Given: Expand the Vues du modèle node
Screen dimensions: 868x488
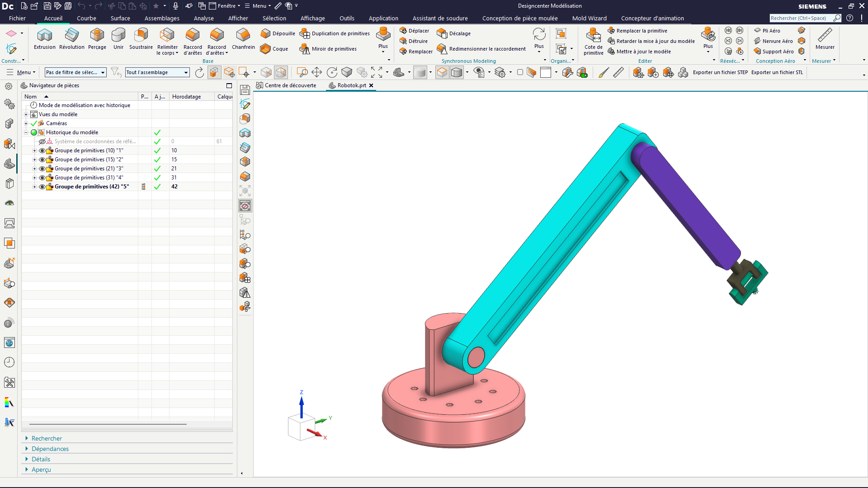Looking at the screenshot, I should (x=26, y=114).
